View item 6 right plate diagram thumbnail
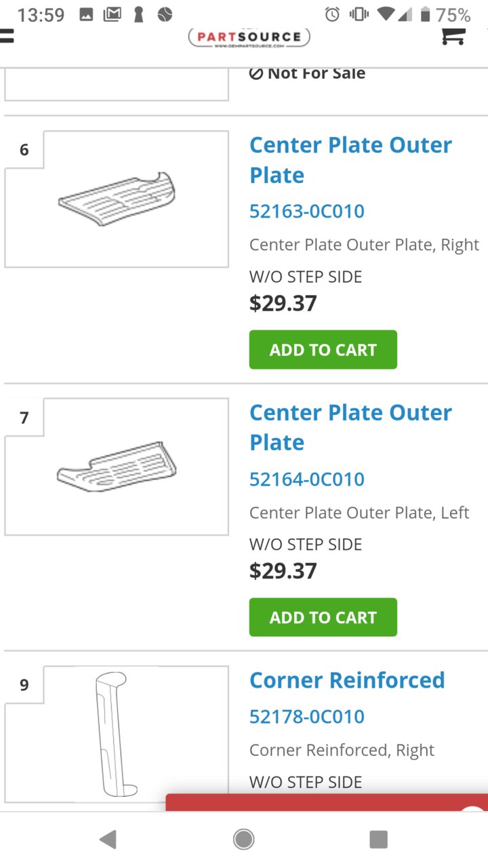The height and width of the screenshot is (868, 488). (x=117, y=199)
